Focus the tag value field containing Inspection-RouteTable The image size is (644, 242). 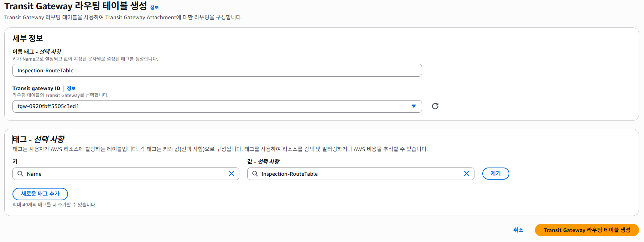(360, 174)
